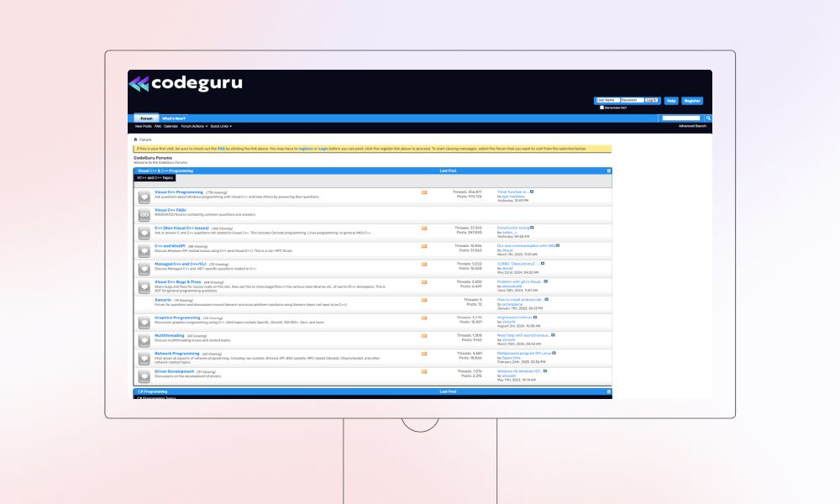This screenshot has height=504, width=840.
Task: Open the Advanced Search link
Action: point(692,126)
